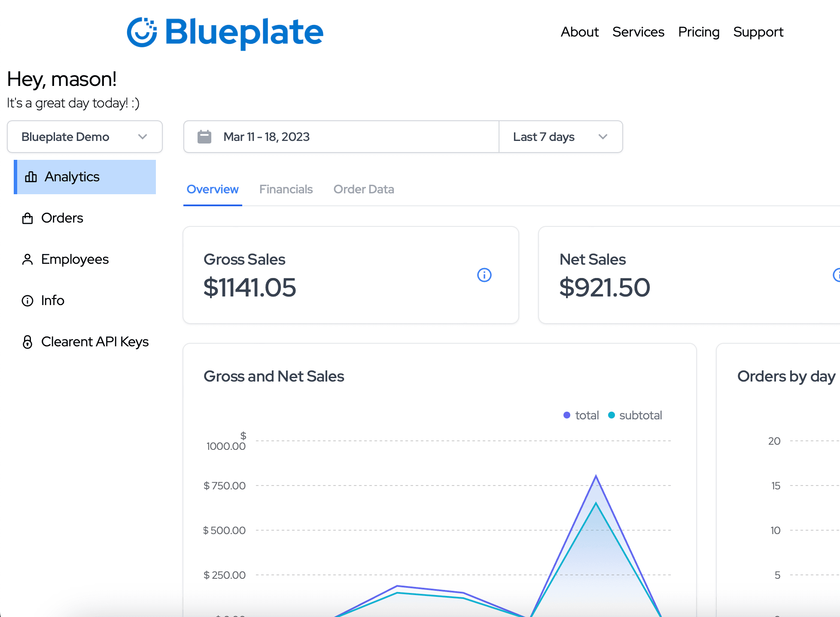
Task: Click the $ 250.00 axis label
Action: [x=225, y=575]
